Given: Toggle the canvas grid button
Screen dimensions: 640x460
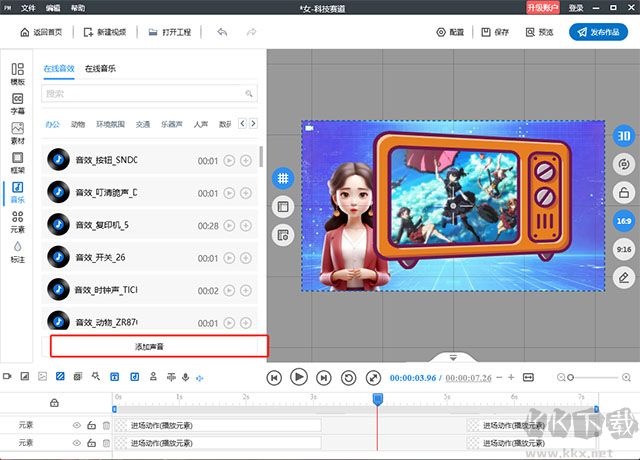Looking at the screenshot, I should pyautogui.click(x=283, y=177).
